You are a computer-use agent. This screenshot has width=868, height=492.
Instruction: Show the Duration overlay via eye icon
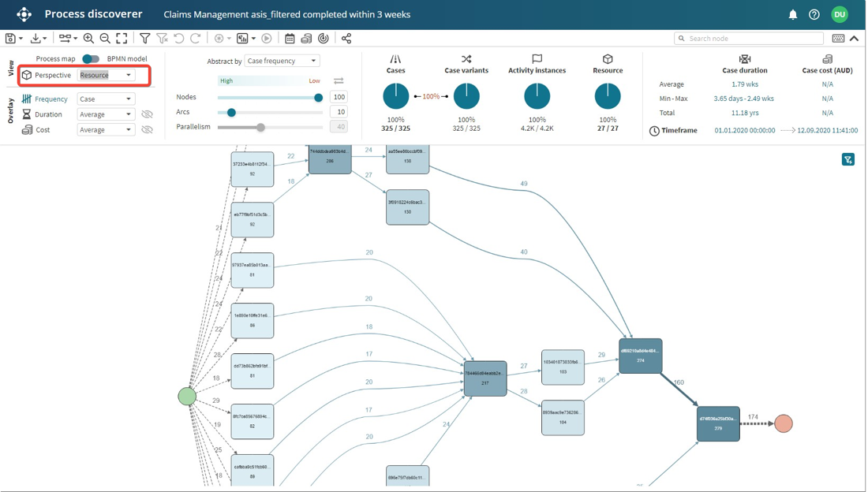[x=147, y=114]
